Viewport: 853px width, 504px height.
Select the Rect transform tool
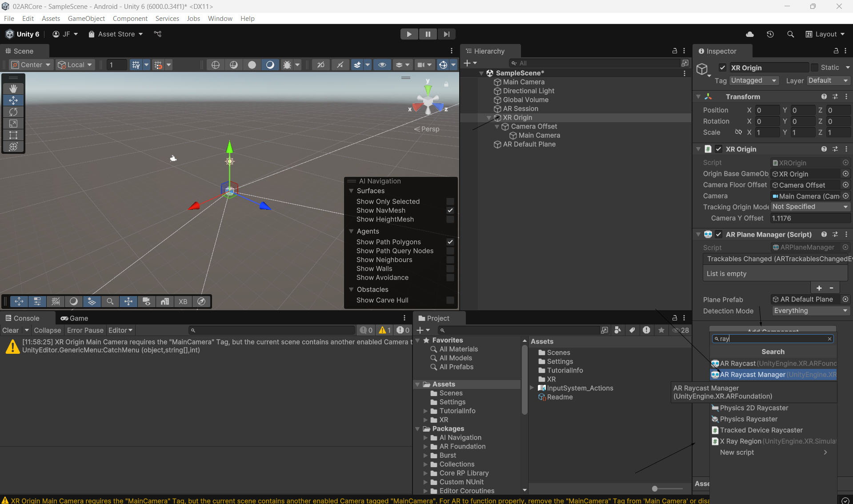pos(13,135)
